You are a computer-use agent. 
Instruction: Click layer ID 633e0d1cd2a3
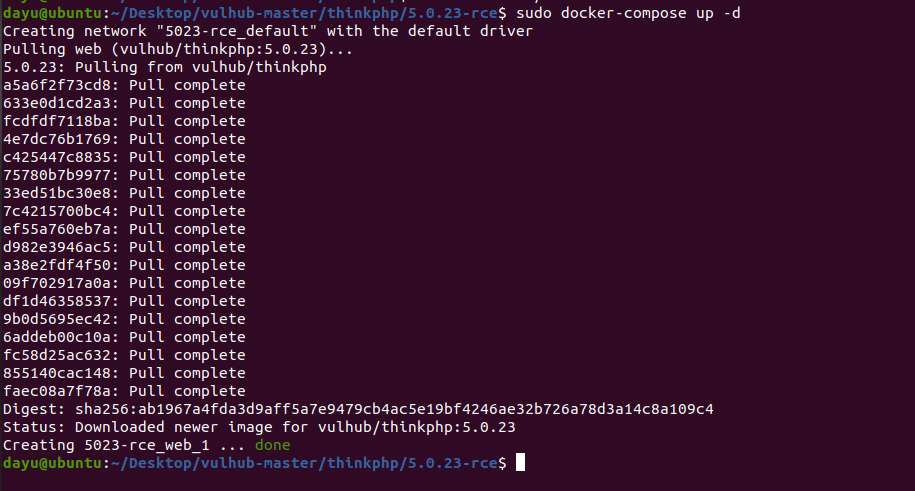[57, 103]
